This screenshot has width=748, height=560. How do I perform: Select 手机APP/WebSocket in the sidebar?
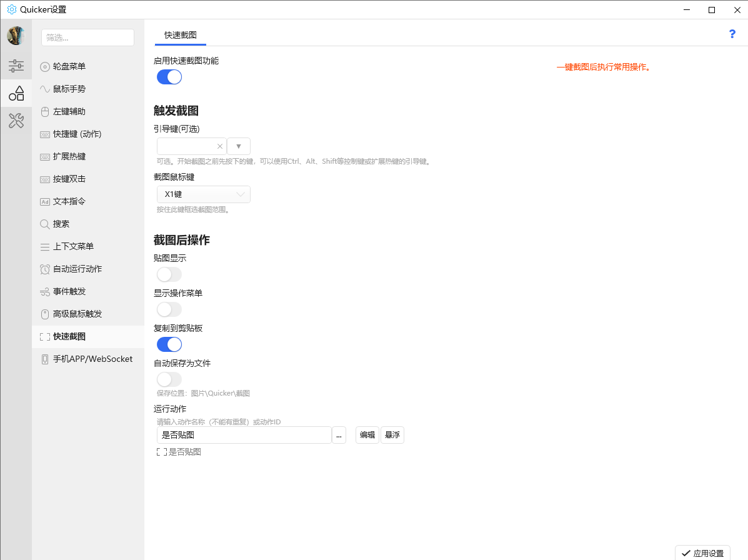(x=87, y=359)
